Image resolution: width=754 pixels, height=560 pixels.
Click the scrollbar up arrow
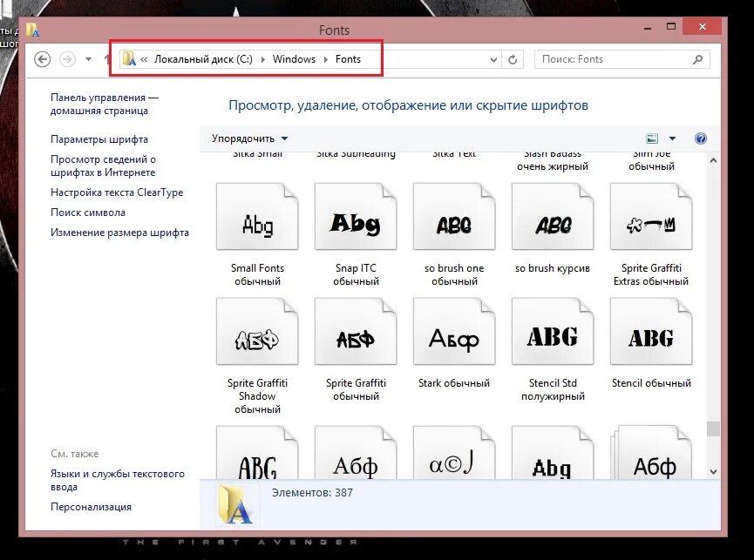click(714, 161)
